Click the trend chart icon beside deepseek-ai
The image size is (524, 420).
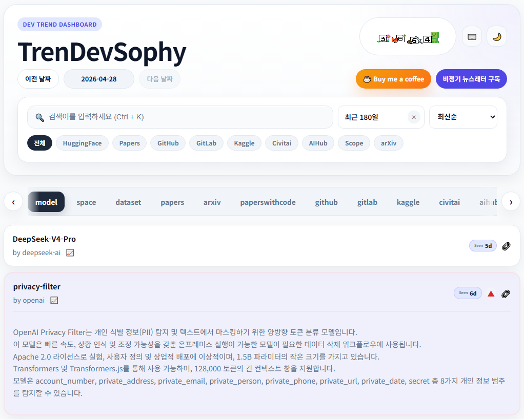click(70, 253)
